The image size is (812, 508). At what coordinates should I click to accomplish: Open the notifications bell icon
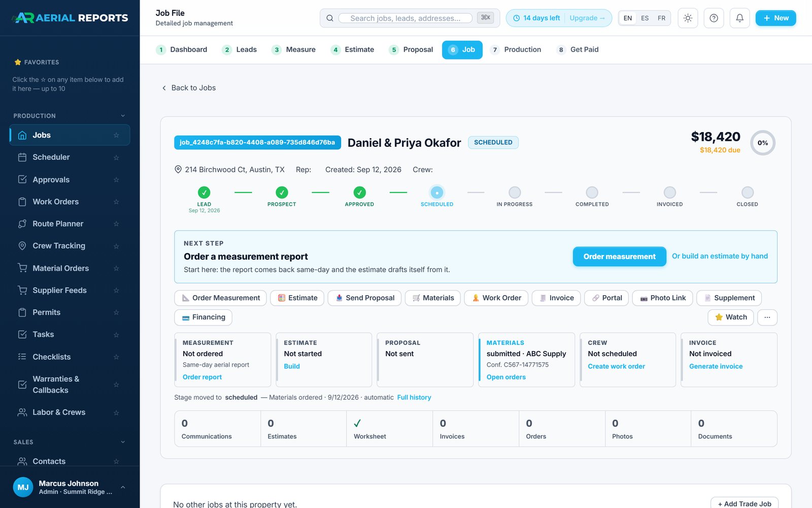pos(739,18)
